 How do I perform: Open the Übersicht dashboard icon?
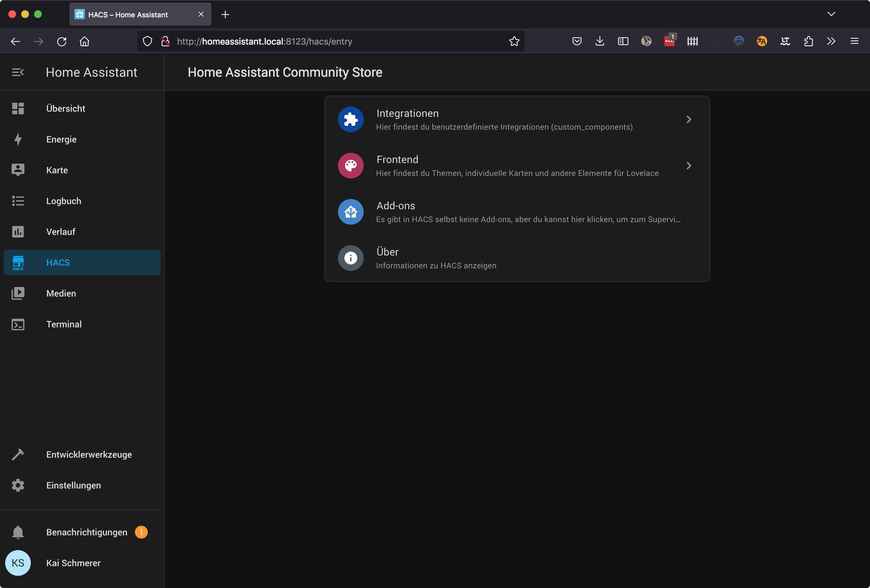pos(18,108)
